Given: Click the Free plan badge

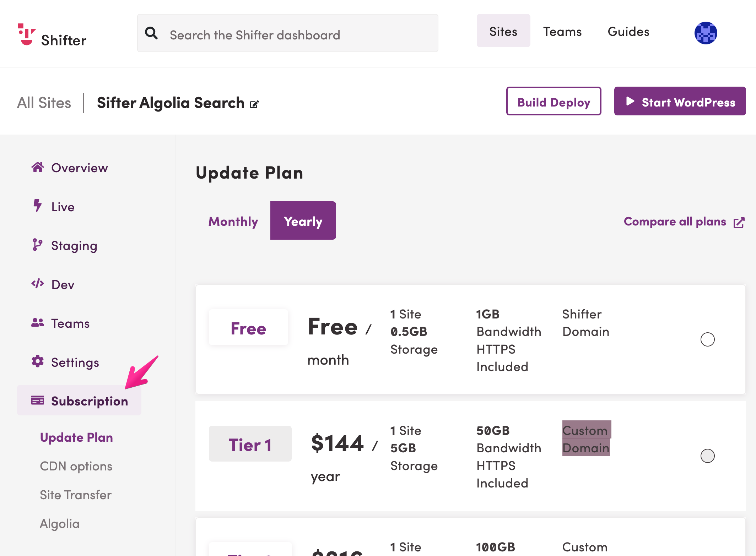Looking at the screenshot, I should tap(248, 327).
